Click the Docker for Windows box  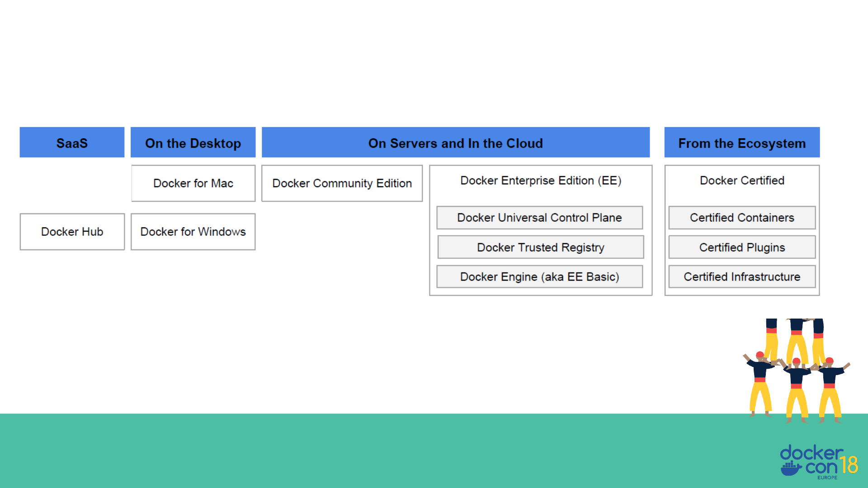click(193, 232)
